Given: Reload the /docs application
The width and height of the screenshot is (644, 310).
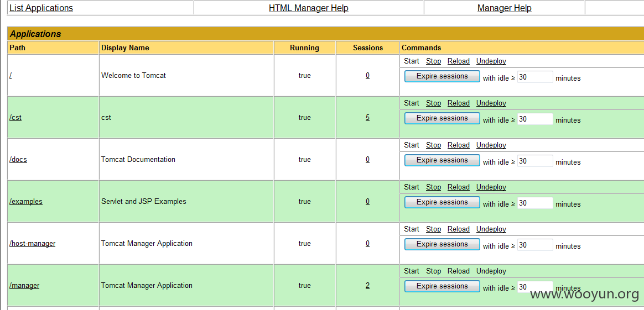Looking at the screenshot, I should pos(458,145).
